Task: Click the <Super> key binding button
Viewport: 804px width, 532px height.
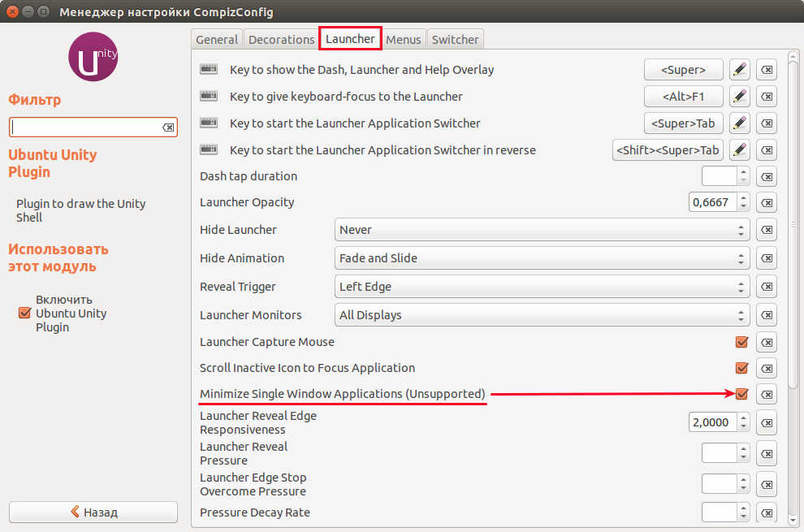Action: [684, 70]
